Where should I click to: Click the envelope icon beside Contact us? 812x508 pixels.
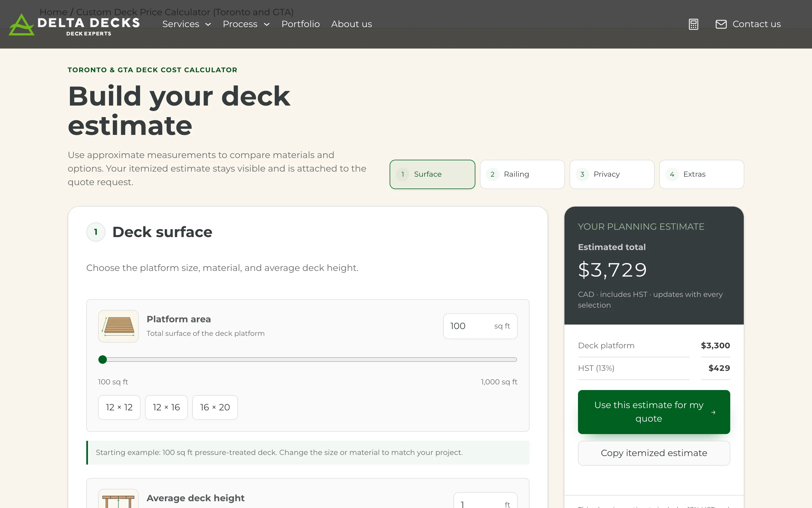tap(721, 24)
